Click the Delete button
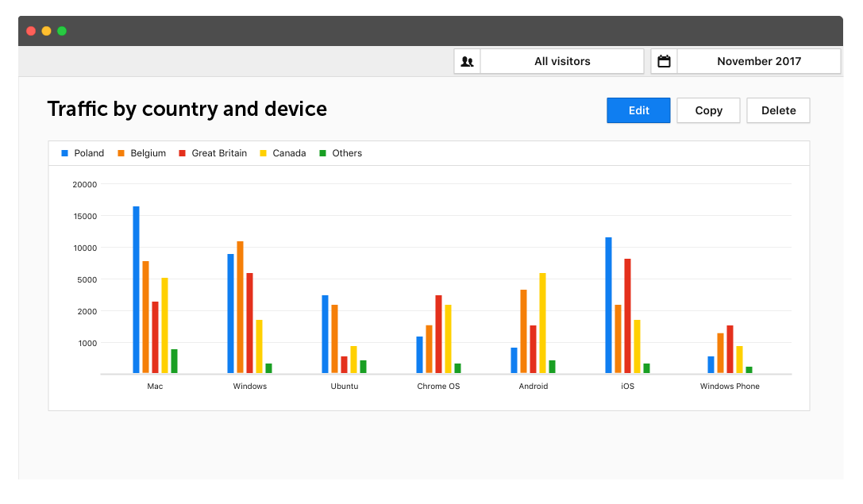 pyautogui.click(x=778, y=110)
